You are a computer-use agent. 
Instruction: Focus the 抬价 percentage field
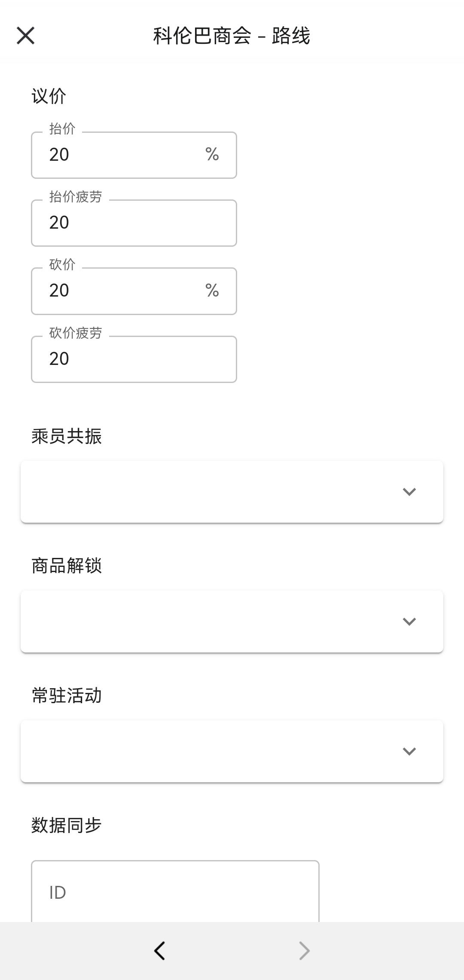[x=120, y=155]
